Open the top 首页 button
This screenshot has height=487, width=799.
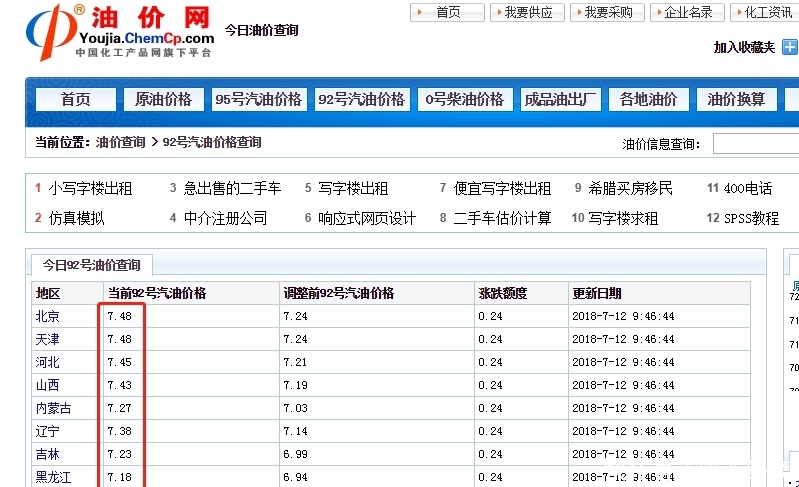[x=447, y=12]
